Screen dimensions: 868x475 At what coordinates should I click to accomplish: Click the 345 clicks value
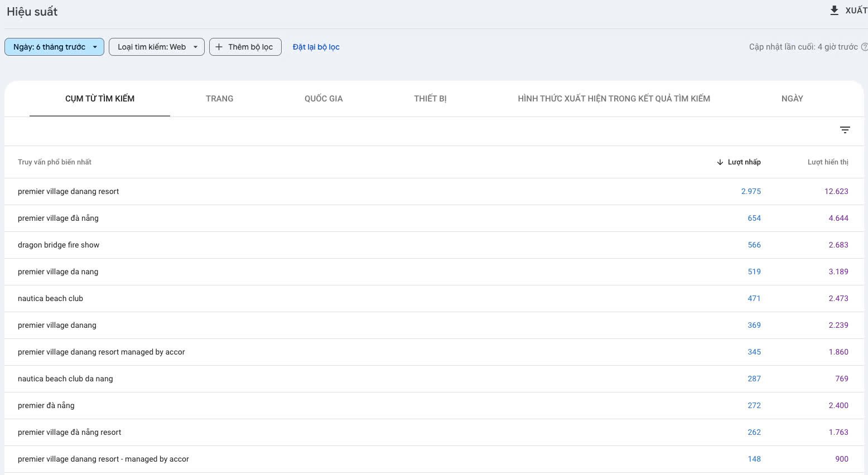pos(754,352)
